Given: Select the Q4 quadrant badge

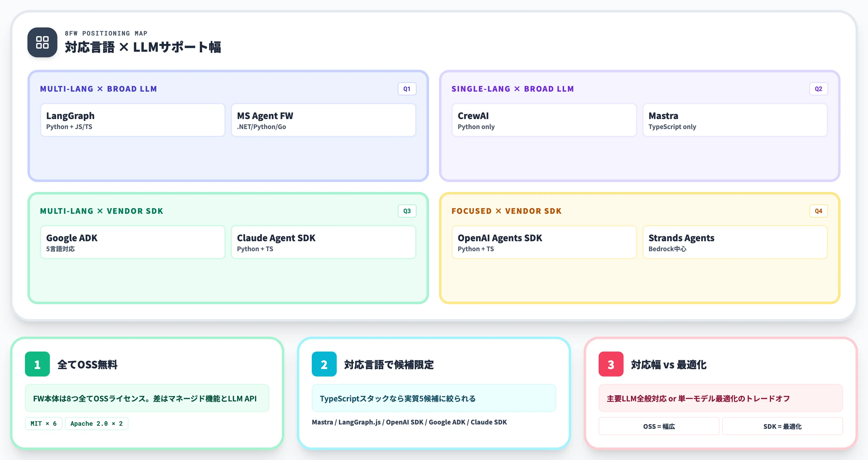Looking at the screenshot, I should (x=818, y=211).
